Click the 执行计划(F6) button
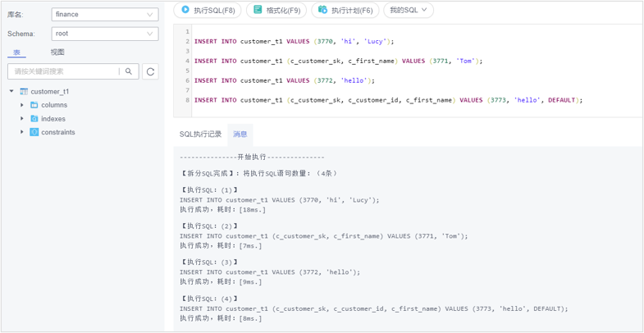The image size is (644, 333). click(x=345, y=11)
